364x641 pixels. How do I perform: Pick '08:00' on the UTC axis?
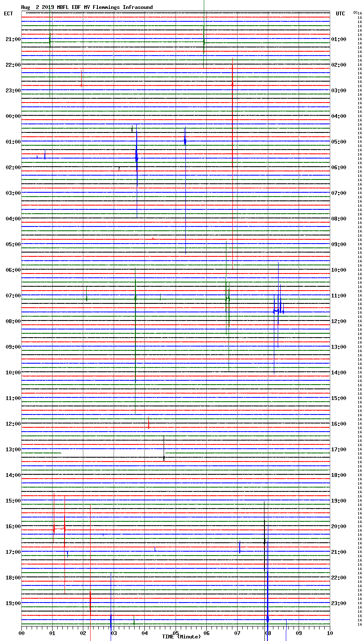(x=339, y=219)
